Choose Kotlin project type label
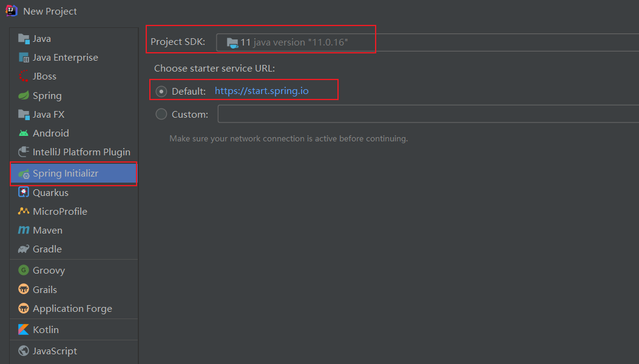The image size is (639, 364). click(46, 330)
